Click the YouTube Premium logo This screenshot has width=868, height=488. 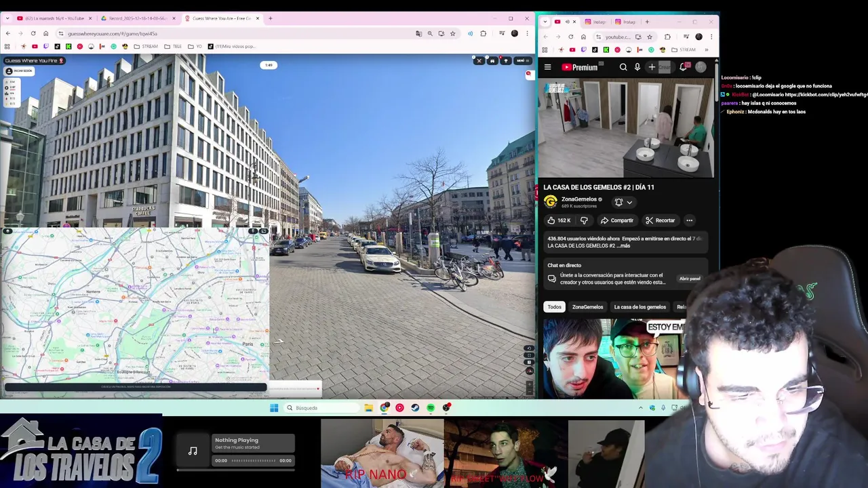580,67
